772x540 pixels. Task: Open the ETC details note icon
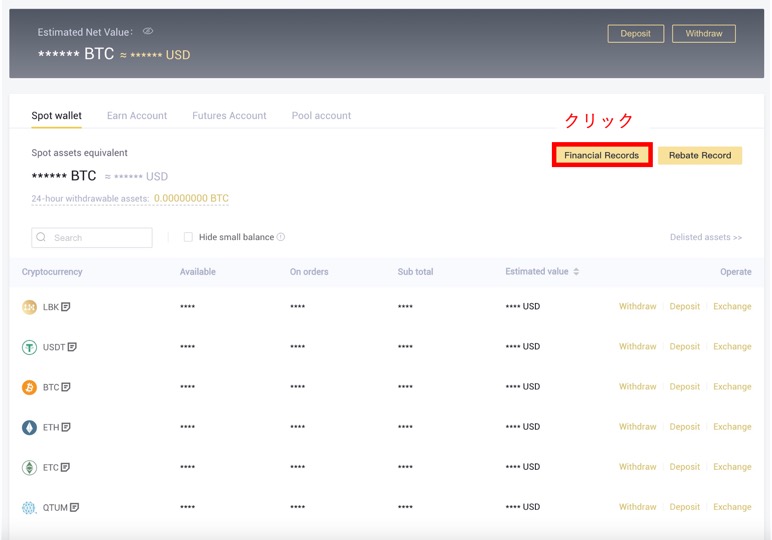click(x=64, y=467)
